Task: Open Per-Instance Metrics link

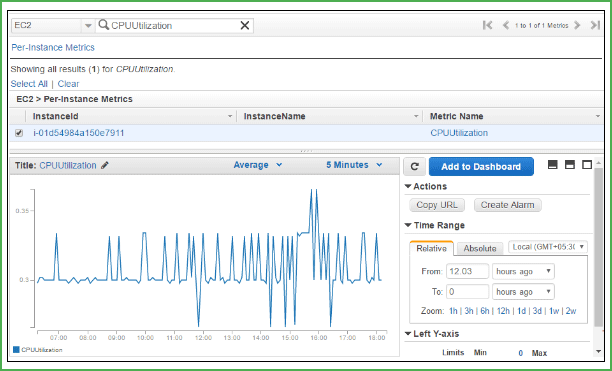Action: pyautogui.click(x=53, y=48)
